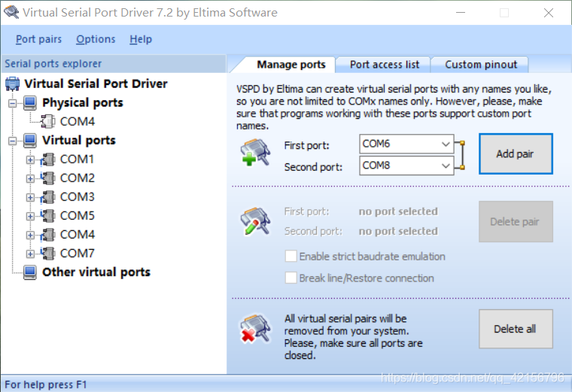Click the delete all plug icon with red X
The image size is (572, 392).
pos(255,329)
